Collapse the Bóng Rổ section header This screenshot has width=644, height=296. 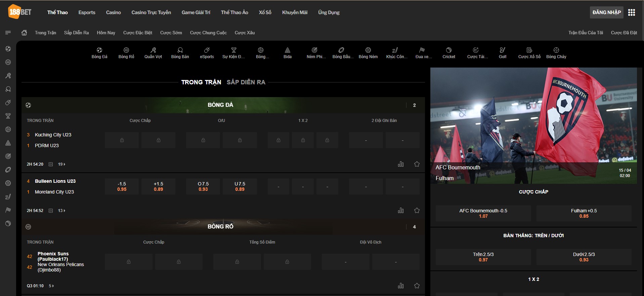[223, 226]
